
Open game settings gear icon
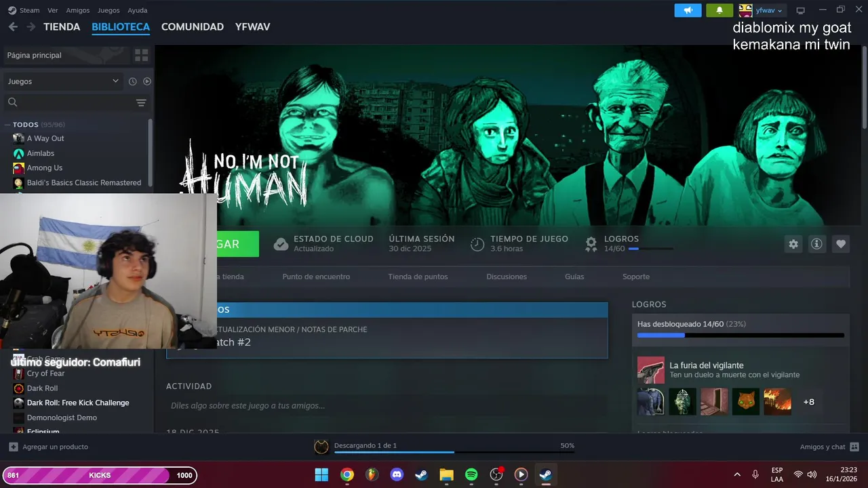click(793, 244)
